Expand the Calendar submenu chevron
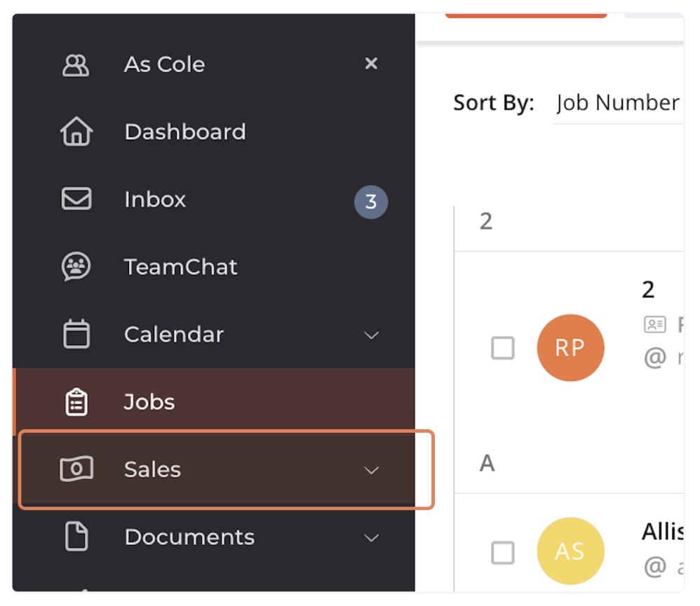The height and width of the screenshot is (606, 700). (x=372, y=335)
